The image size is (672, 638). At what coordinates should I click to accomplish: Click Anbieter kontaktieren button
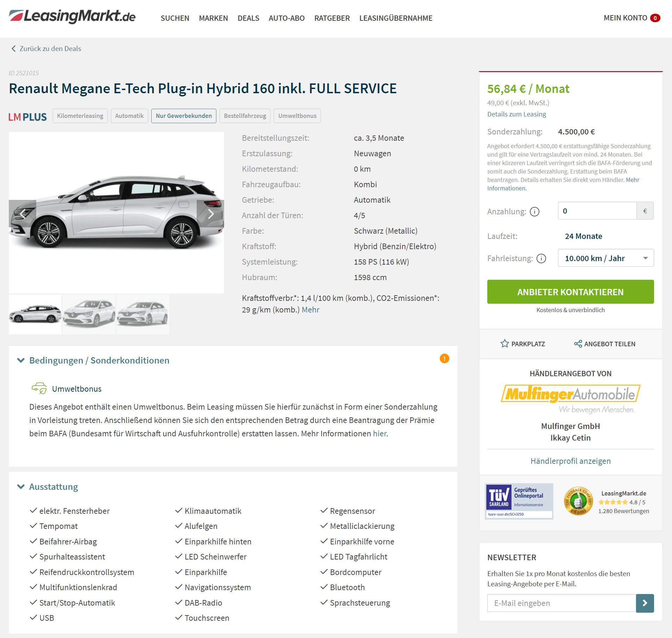pyautogui.click(x=570, y=292)
